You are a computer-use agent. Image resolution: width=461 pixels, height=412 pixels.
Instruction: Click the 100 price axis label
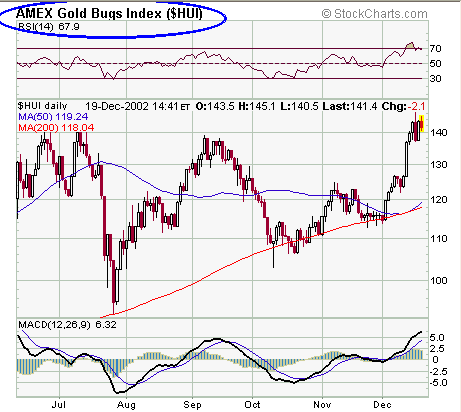click(x=438, y=280)
